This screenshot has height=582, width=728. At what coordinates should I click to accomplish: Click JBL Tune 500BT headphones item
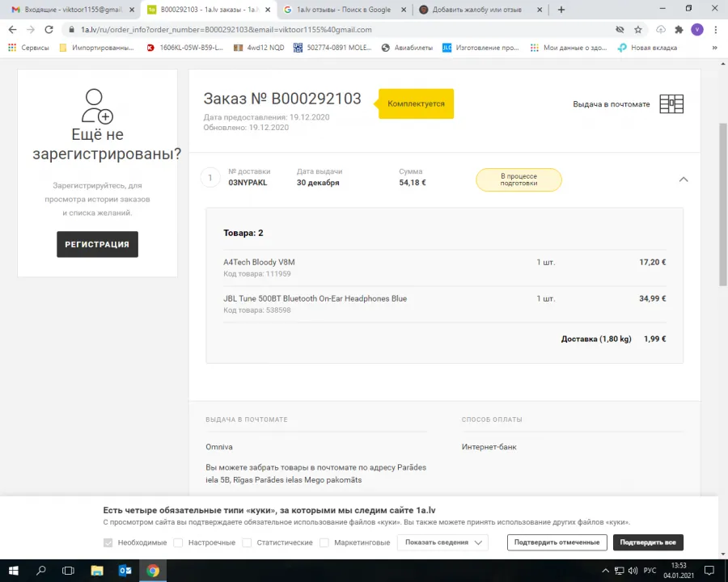[315, 298]
